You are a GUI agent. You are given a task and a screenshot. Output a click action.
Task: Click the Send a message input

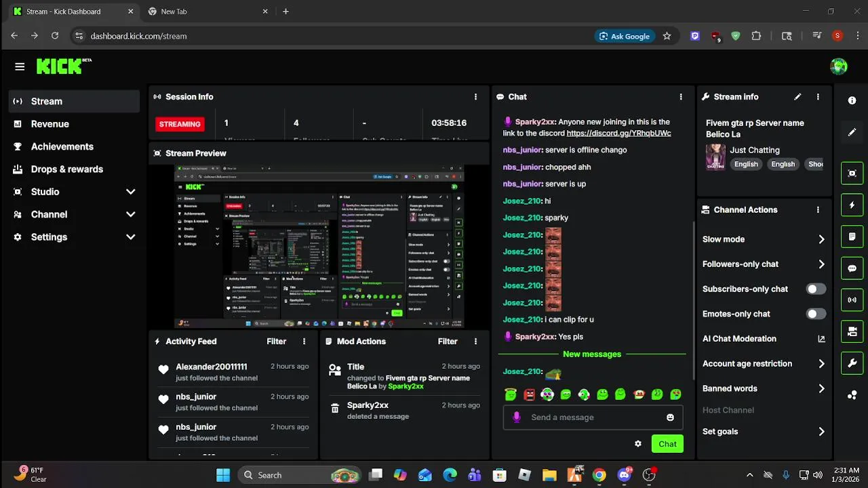593,418
